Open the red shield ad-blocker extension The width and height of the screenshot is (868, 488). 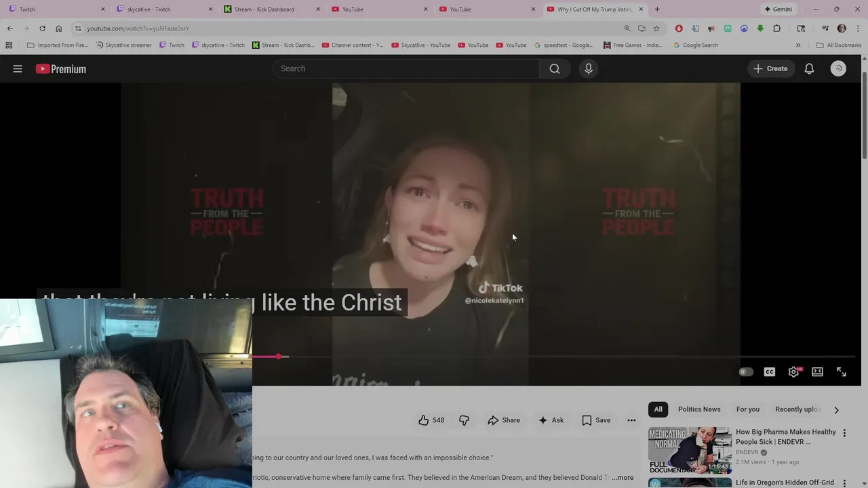point(679,28)
